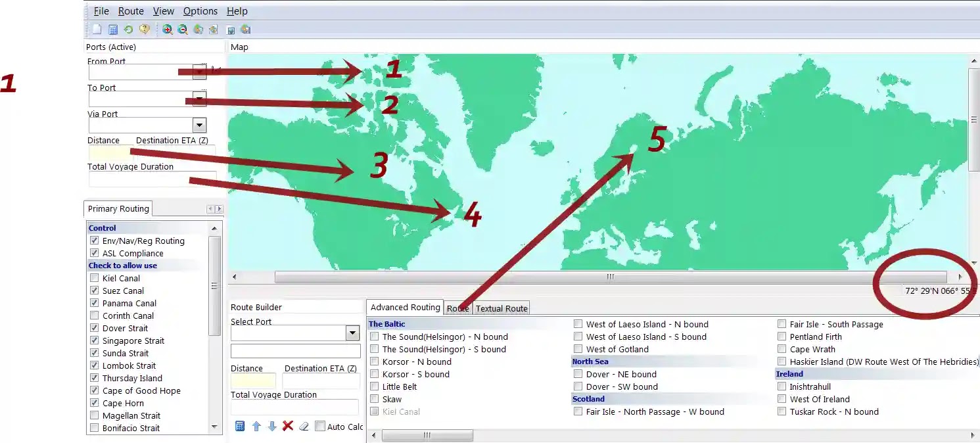Screen dimensions: 980x443
Task: Check Auto Calc option
Action: (x=320, y=427)
